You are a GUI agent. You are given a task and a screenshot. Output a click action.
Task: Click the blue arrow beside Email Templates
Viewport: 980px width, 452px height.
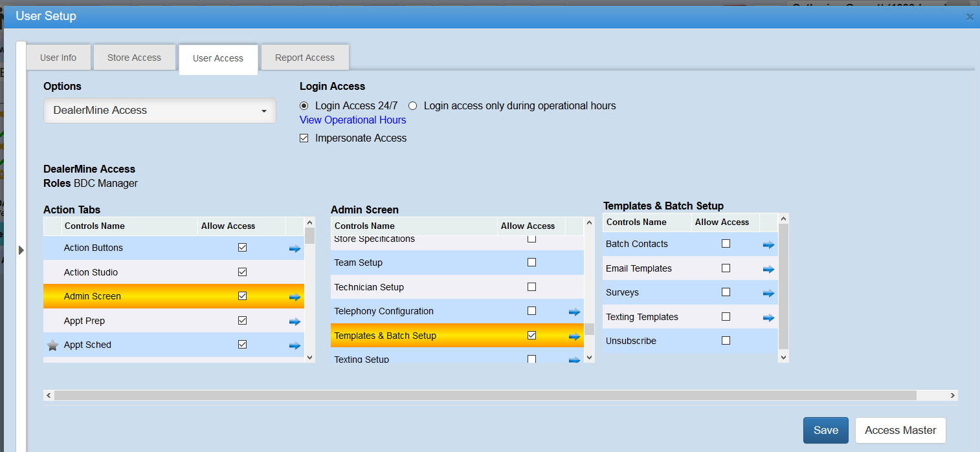(768, 269)
